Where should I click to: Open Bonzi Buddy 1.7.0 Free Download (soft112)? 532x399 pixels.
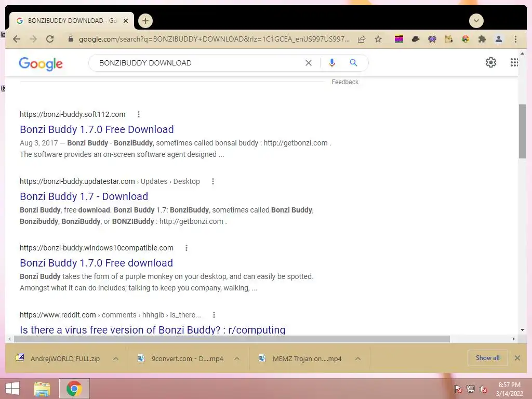click(97, 129)
